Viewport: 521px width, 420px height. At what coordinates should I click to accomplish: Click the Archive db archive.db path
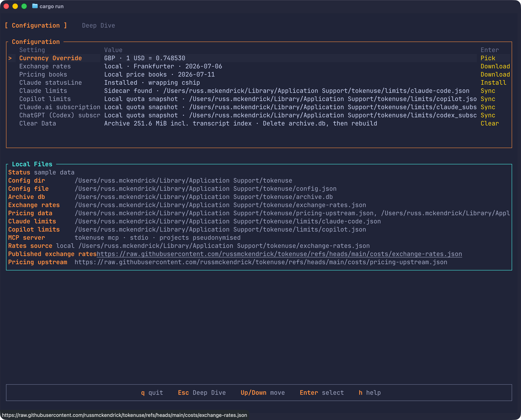point(204,197)
